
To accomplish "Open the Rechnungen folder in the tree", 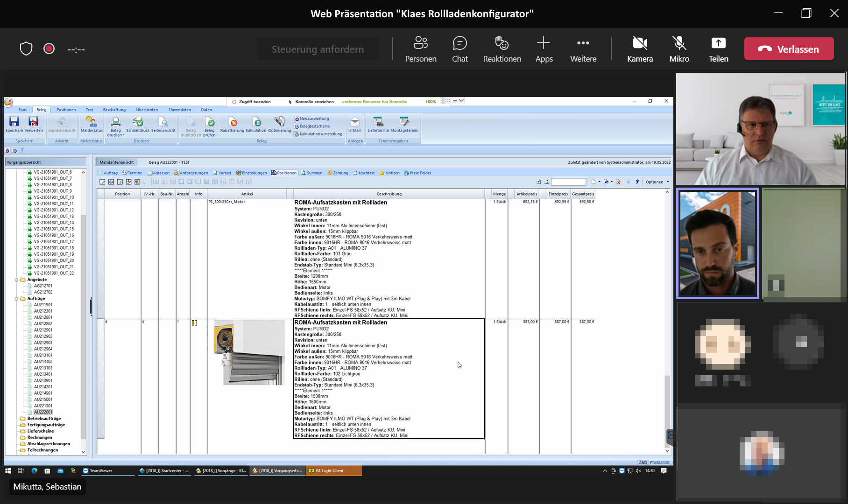I will [x=39, y=437].
